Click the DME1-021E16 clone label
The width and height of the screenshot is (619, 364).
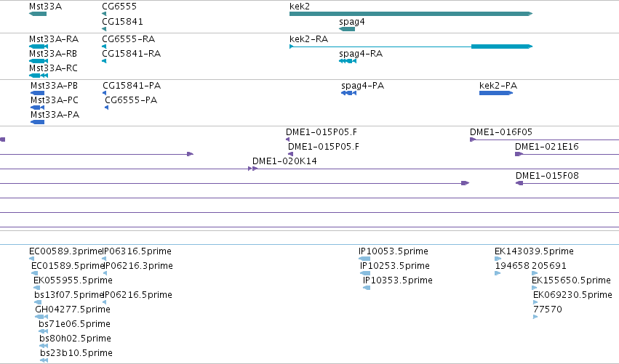[547, 147]
